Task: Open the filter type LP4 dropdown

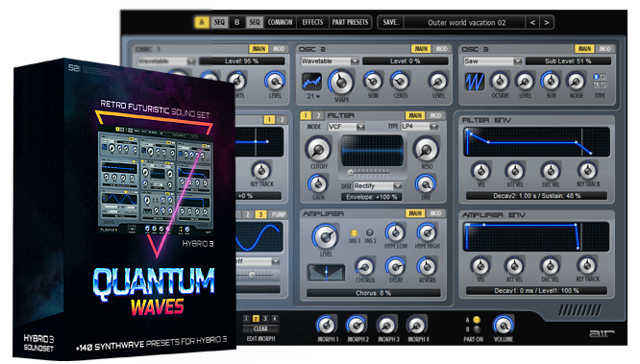Action: [420, 127]
